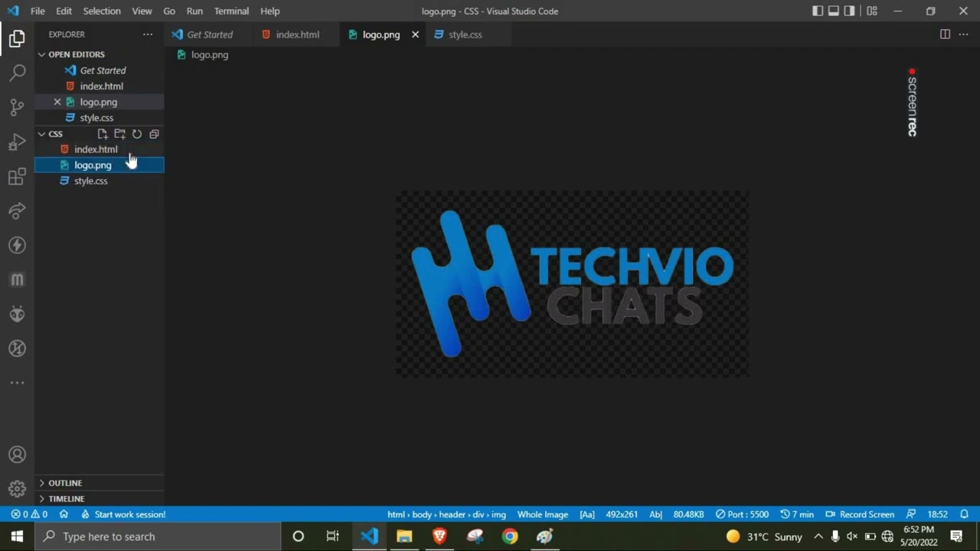Create a new file in CSS folder
980x551 pixels.
pyautogui.click(x=103, y=134)
